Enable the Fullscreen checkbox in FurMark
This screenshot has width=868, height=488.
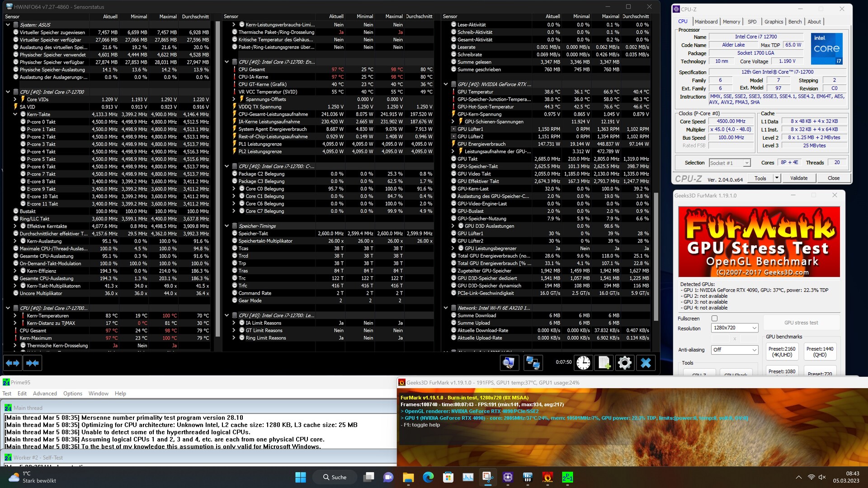tap(714, 319)
